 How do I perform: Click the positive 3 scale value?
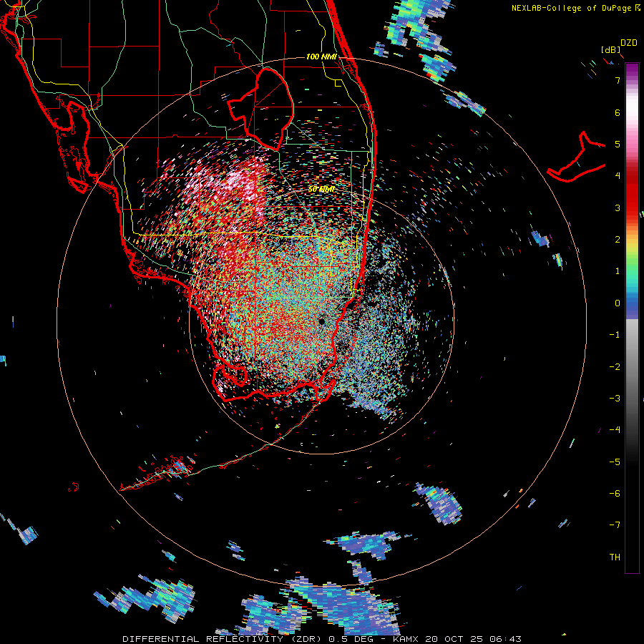pyautogui.click(x=618, y=208)
